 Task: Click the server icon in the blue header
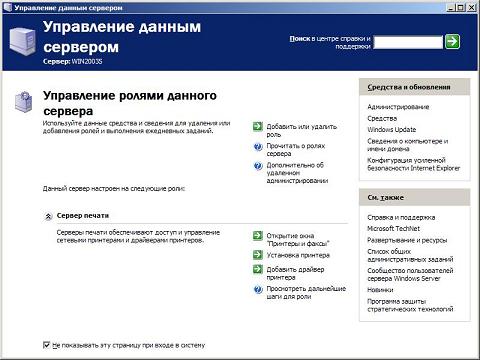(x=22, y=41)
